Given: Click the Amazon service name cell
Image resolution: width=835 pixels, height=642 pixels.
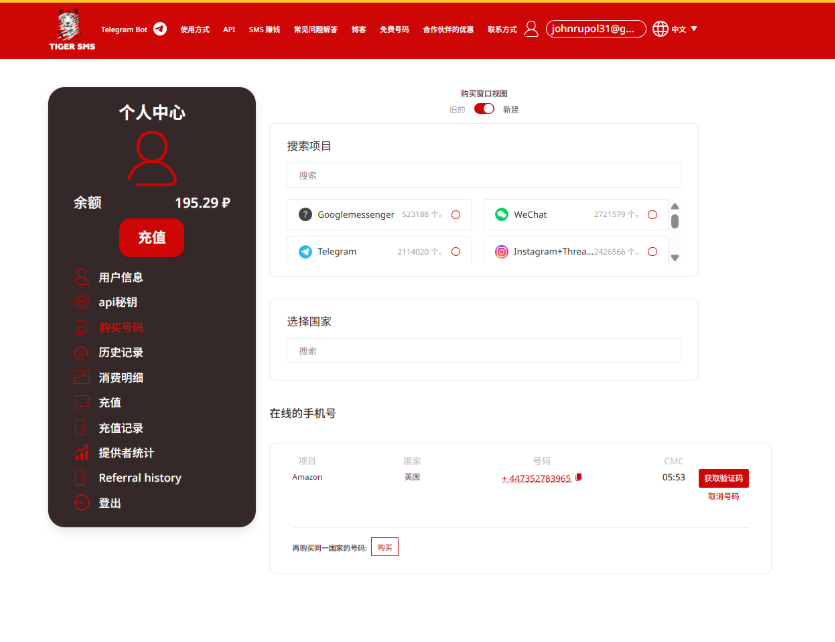Looking at the screenshot, I should coord(307,477).
